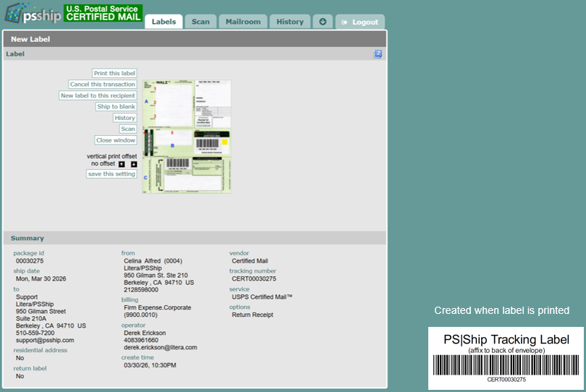Cancel this transaction
The image size is (586, 392).
tap(103, 85)
